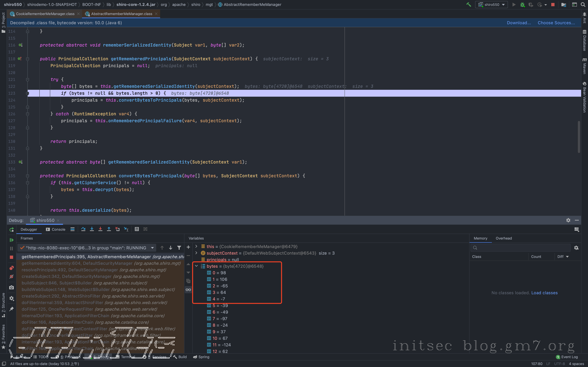Open Evaluate Expression calculator icon
The height and width of the screenshot is (367, 588).
pyautogui.click(x=137, y=229)
